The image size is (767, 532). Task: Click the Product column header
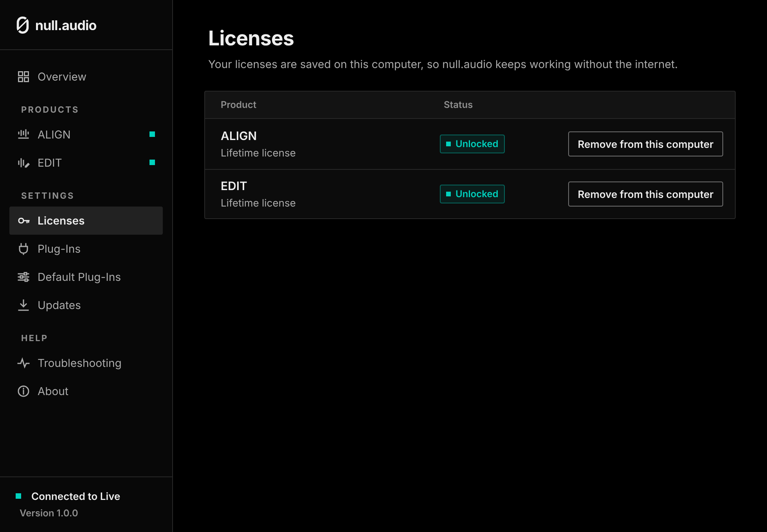pyautogui.click(x=238, y=105)
